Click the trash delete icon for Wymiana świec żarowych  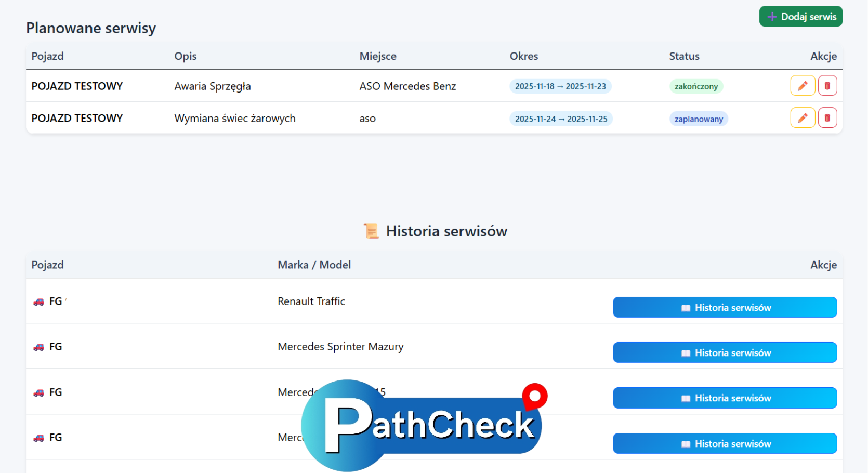click(827, 117)
